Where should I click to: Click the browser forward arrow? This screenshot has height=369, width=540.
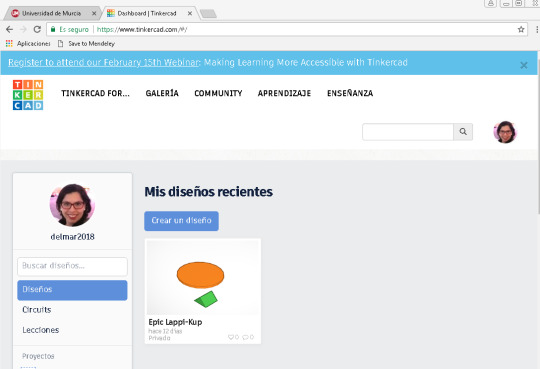(x=23, y=30)
